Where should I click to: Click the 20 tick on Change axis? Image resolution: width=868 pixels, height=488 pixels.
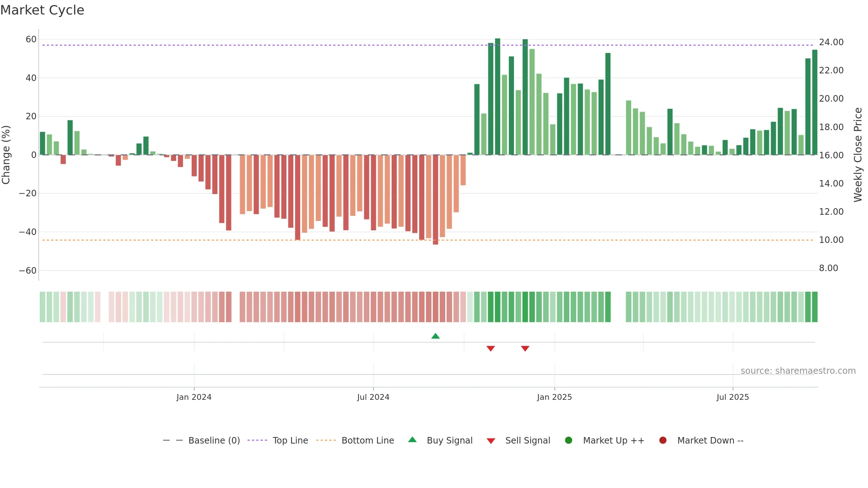coord(31,116)
